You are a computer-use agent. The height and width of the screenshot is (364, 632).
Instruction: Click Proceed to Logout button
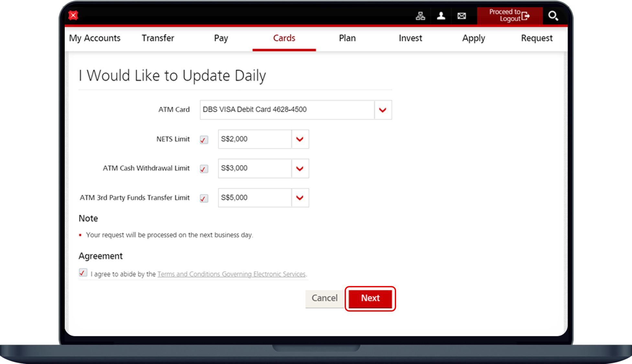point(509,16)
